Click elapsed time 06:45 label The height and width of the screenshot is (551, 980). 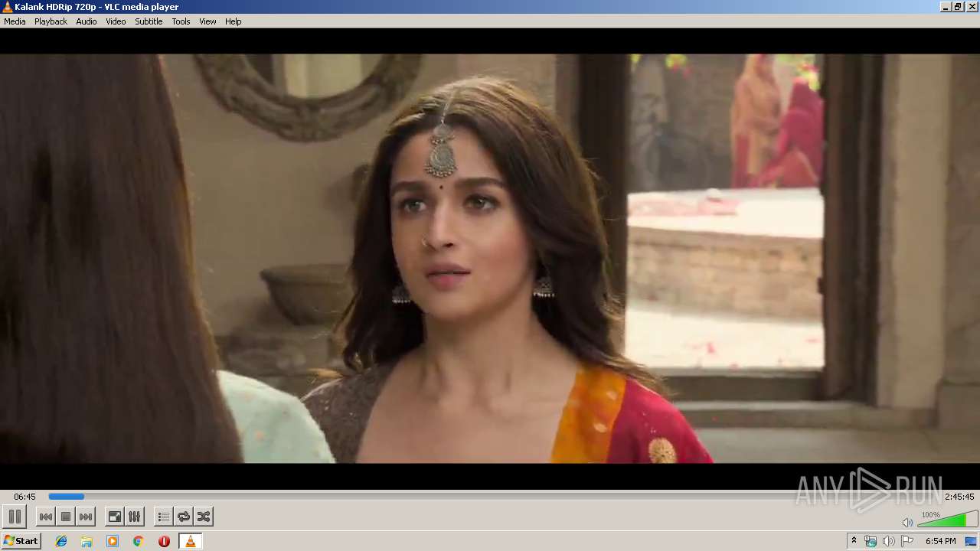pyautogui.click(x=24, y=497)
